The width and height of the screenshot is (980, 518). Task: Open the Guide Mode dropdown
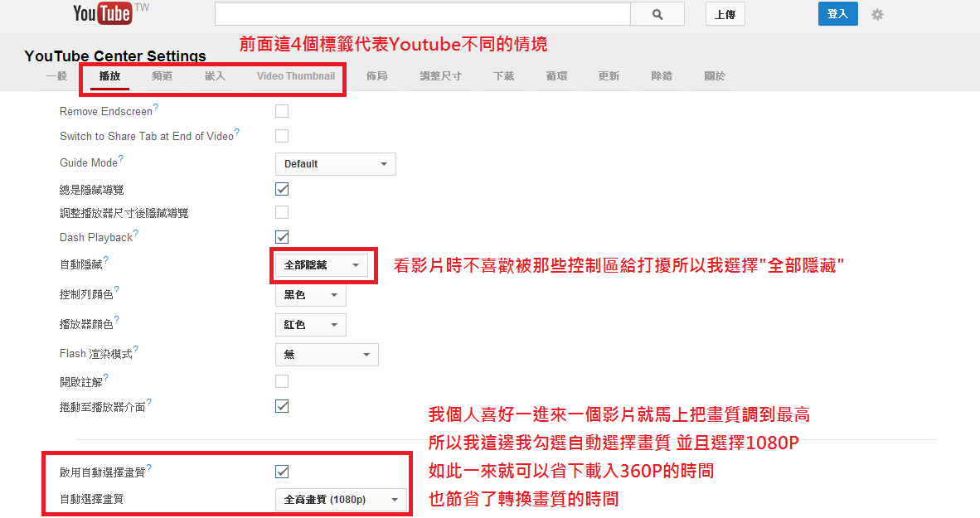point(335,163)
